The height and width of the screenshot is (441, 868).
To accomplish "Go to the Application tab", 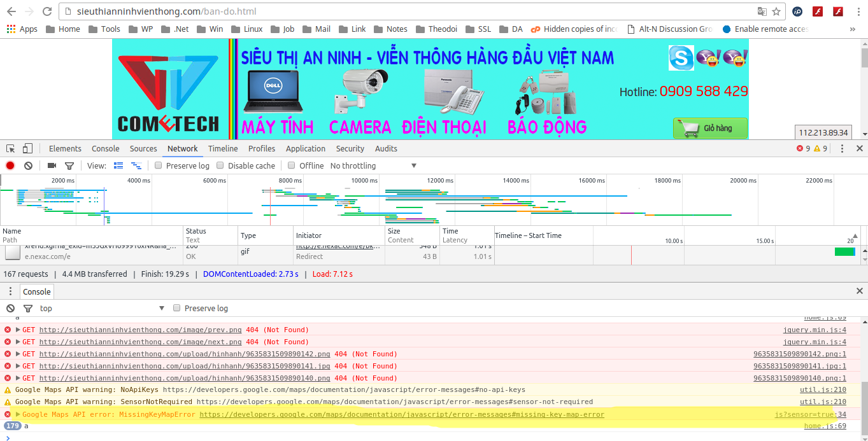I will tap(306, 148).
